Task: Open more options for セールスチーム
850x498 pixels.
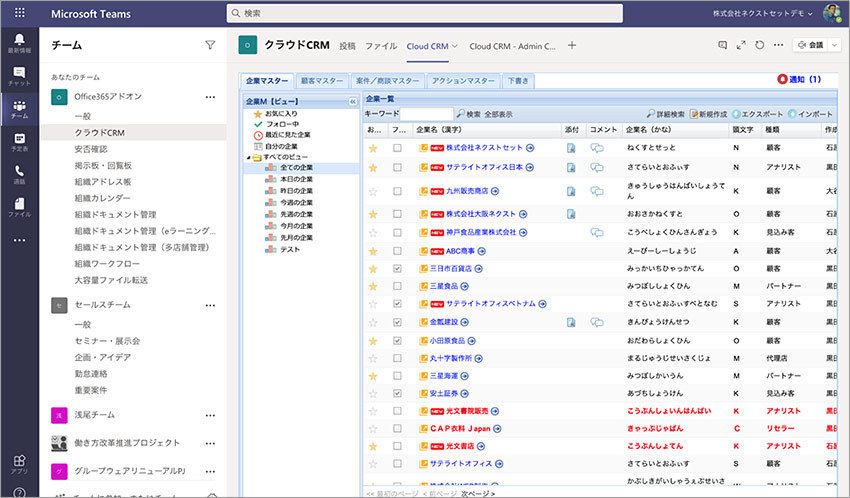Action: coord(210,305)
